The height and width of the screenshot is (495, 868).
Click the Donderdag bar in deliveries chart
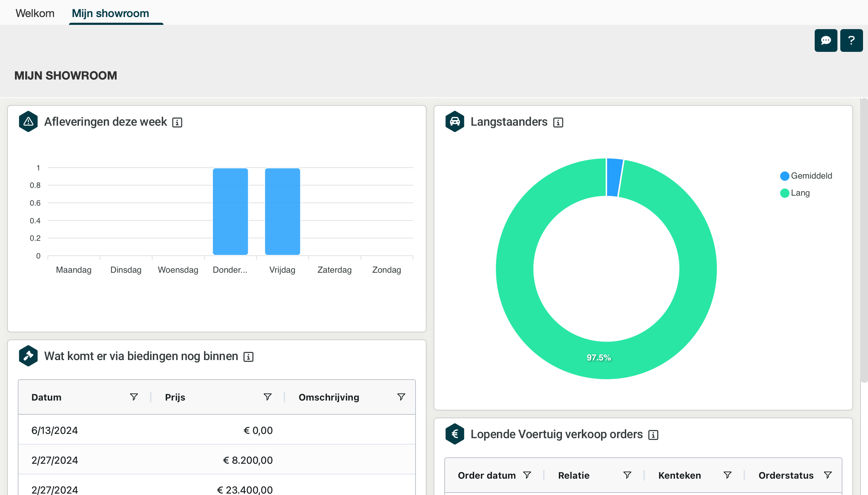tap(230, 212)
